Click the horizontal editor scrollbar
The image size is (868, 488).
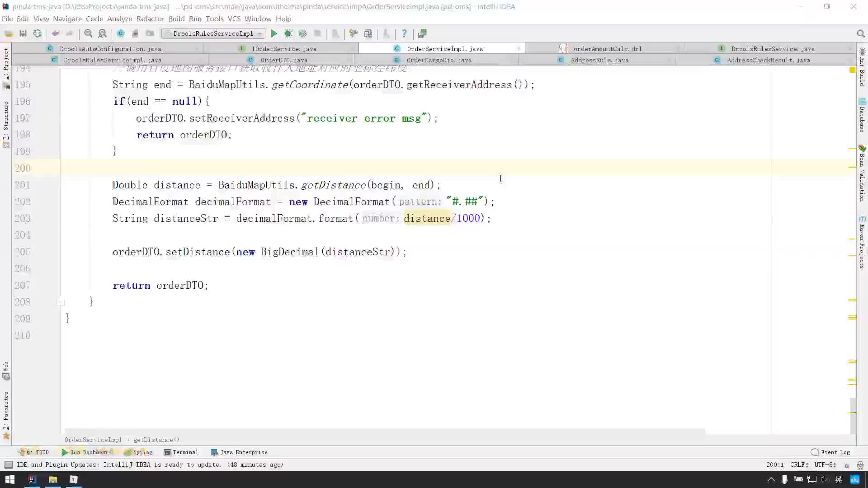(385, 431)
